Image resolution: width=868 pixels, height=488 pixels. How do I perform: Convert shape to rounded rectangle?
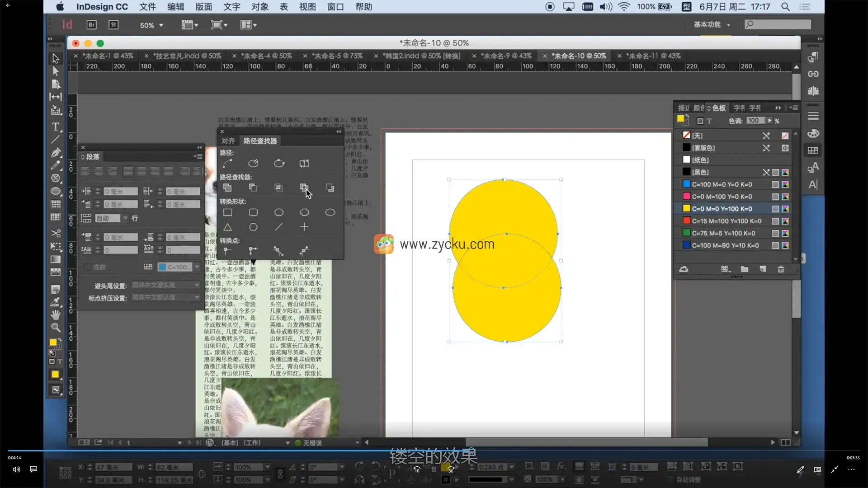253,212
